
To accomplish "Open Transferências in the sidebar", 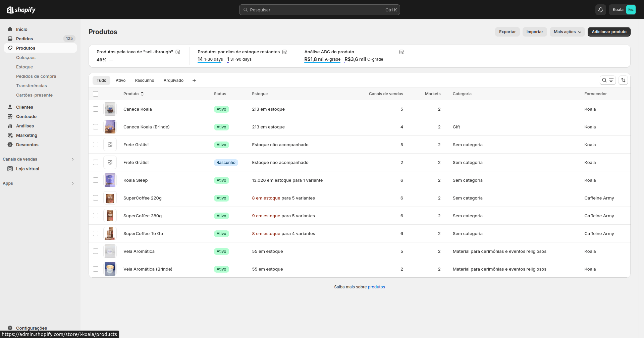I will 32,86.
